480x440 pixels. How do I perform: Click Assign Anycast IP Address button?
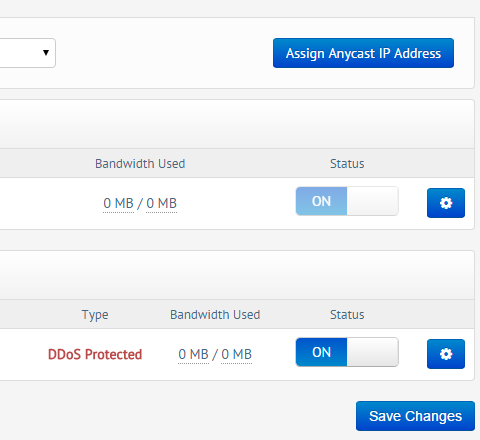click(363, 53)
